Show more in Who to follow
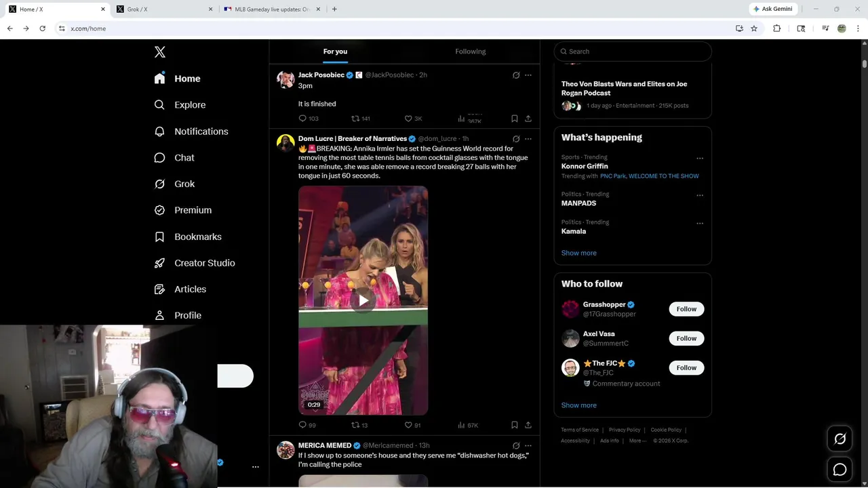 pyautogui.click(x=578, y=405)
